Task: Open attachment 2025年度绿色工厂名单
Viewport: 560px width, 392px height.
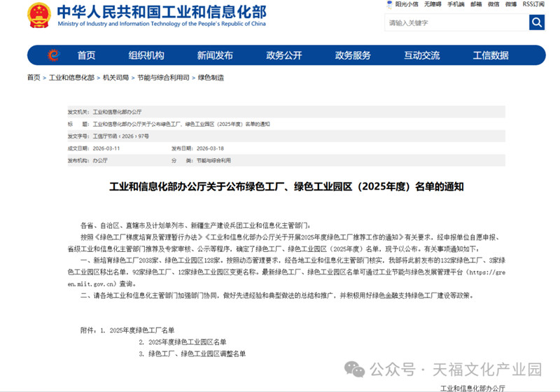Action: click(x=142, y=330)
